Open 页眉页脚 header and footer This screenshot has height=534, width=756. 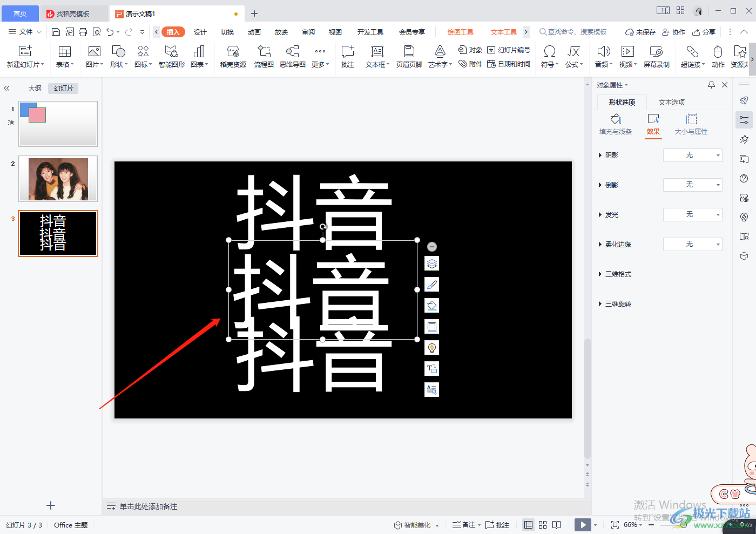[x=409, y=57]
